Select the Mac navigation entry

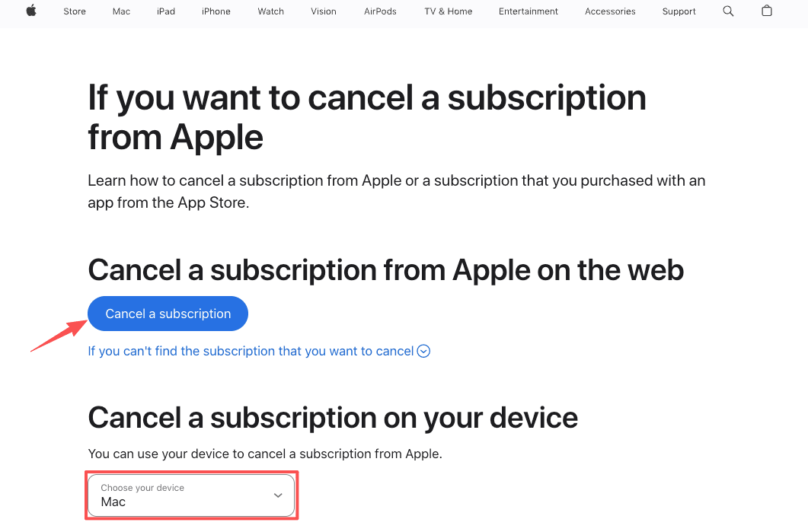(120, 11)
